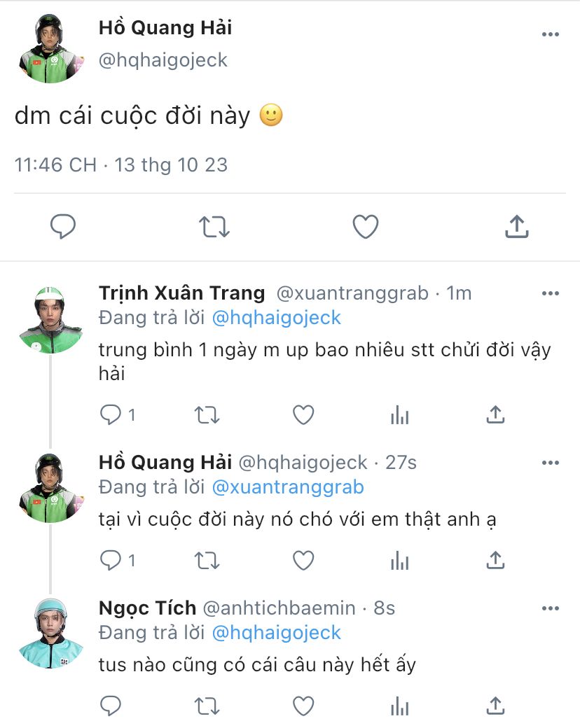The height and width of the screenshot is (728, 580).
Task: Reply to Trịnh Xuân Trang's tweet
Action: (111, 415)
